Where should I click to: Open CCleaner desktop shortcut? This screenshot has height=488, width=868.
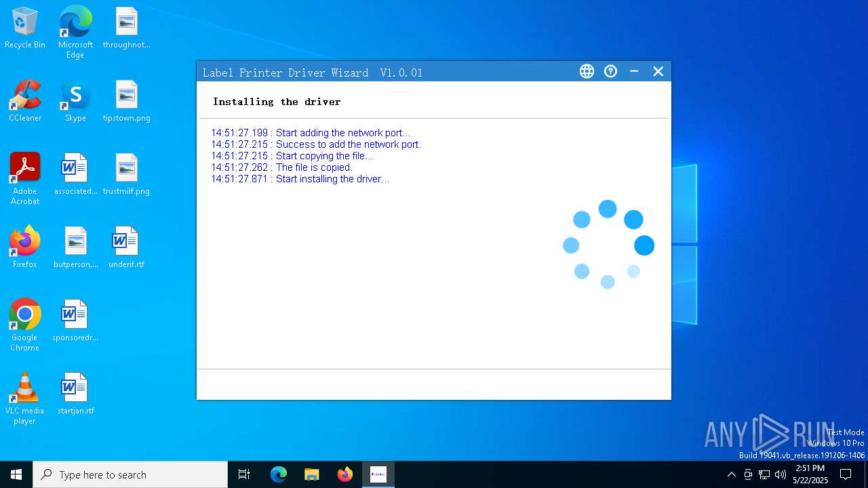(x=25, y=102)
